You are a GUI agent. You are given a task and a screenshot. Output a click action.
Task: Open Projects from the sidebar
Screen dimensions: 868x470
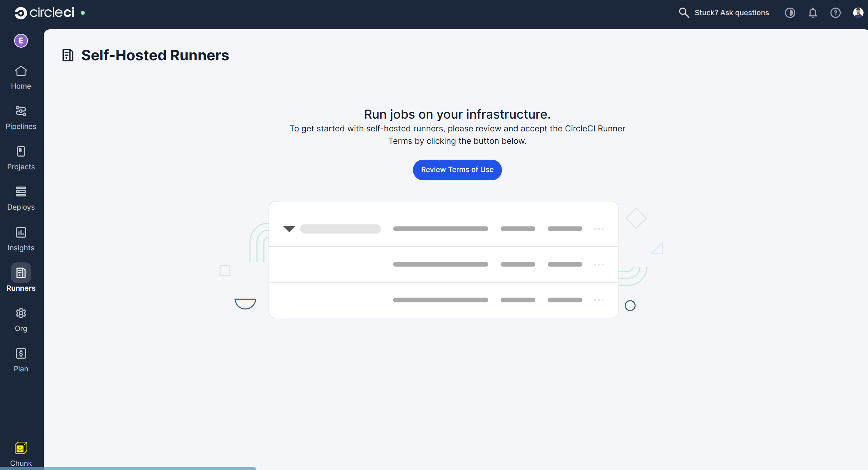click(21, 158)
